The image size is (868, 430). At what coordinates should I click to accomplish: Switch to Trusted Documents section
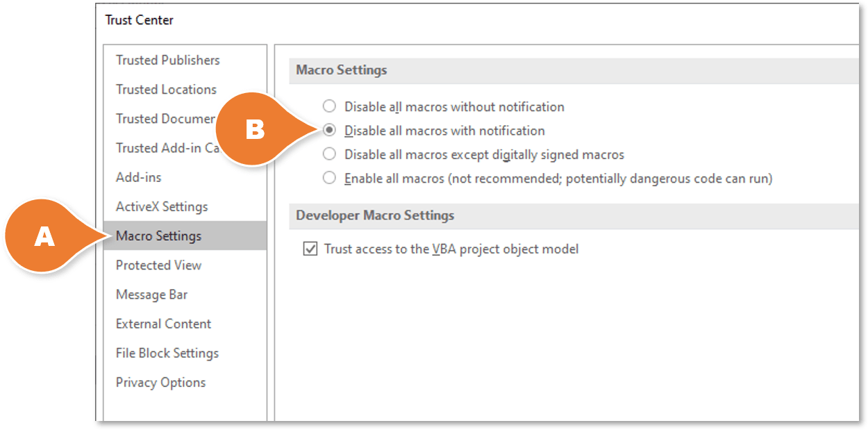pos(165,119)
